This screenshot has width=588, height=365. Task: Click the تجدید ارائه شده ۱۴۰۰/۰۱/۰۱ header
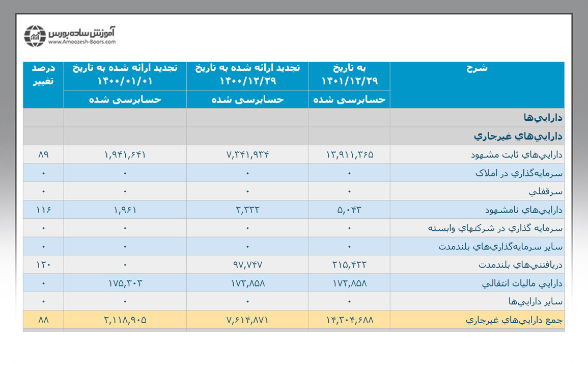(x=125, y=74)
